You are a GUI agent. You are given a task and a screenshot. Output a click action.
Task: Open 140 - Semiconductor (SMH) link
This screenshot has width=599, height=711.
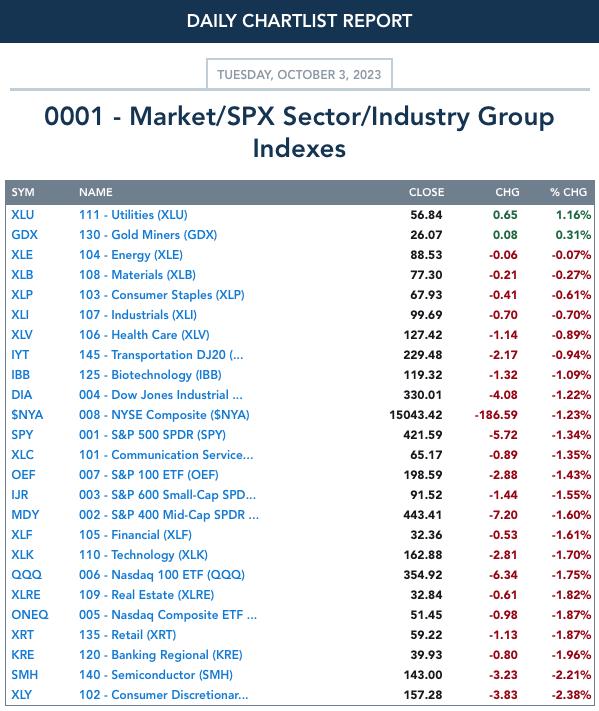point(156,674)
